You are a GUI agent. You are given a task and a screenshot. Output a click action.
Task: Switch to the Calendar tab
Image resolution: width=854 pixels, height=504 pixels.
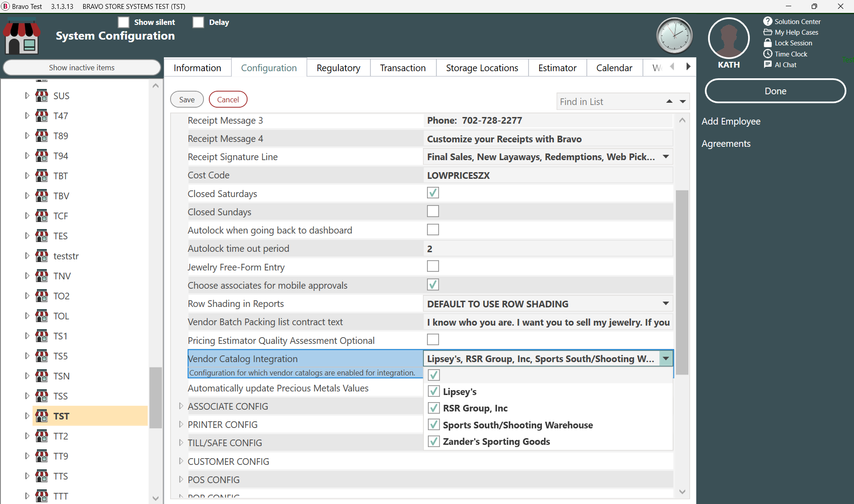pos(614,68)
